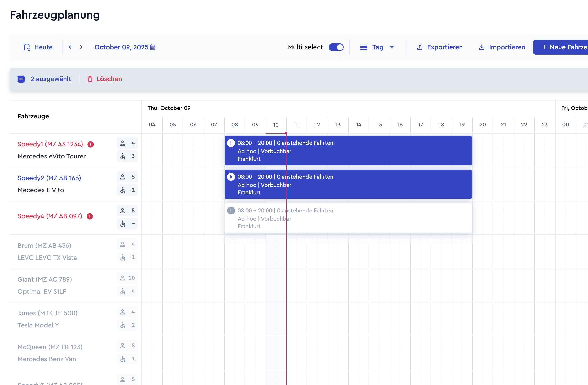This screenshot has height=385, width=588.
Task: Click the exclamation icon on Speedy1's shift block
Action: click(x=231, y=143)
